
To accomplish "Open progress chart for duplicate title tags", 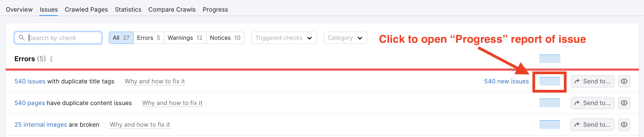I will pos(549,81).
